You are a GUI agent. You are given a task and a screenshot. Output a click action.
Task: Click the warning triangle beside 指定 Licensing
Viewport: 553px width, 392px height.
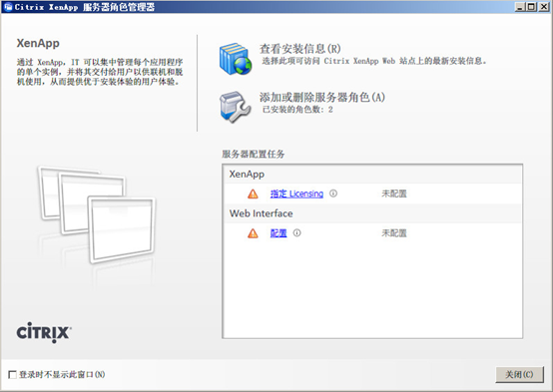pos(253,194)
